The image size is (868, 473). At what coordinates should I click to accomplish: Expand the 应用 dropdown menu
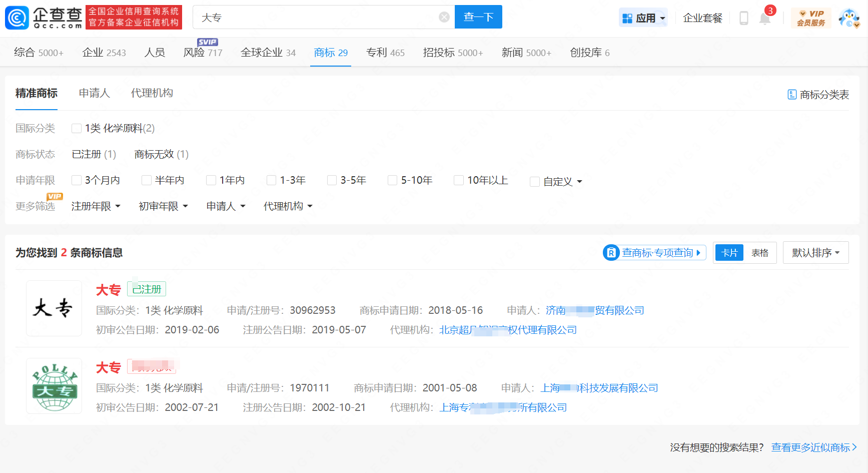[x=643, y=19]
